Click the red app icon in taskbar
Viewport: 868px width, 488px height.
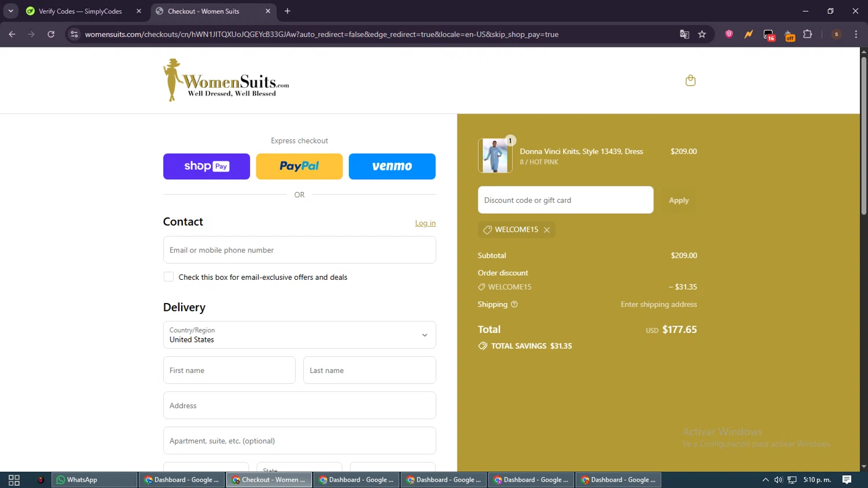41,480
